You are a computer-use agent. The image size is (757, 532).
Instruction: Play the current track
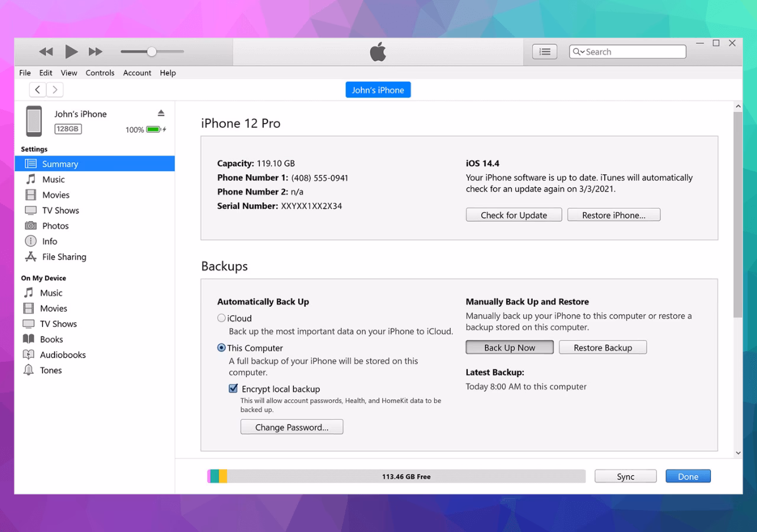(x=71, y=51)
